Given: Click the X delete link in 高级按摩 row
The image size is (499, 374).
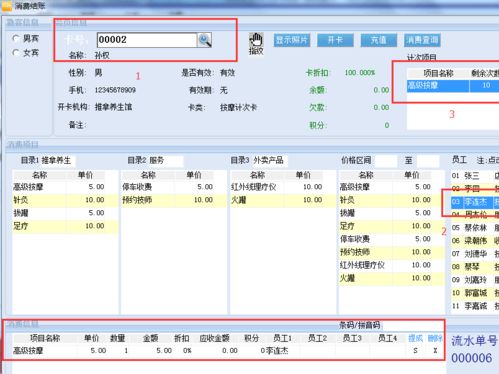Looking at the screenshot, I should (x=435, y=351).
